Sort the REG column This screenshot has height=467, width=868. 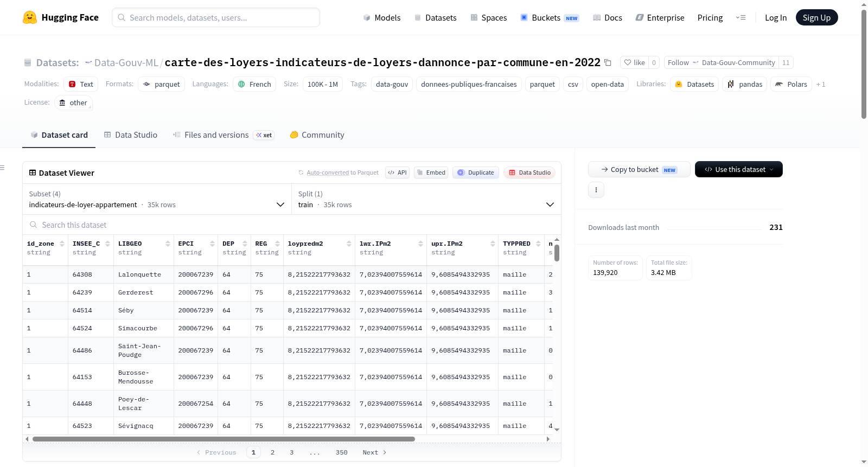coord(277,244)
